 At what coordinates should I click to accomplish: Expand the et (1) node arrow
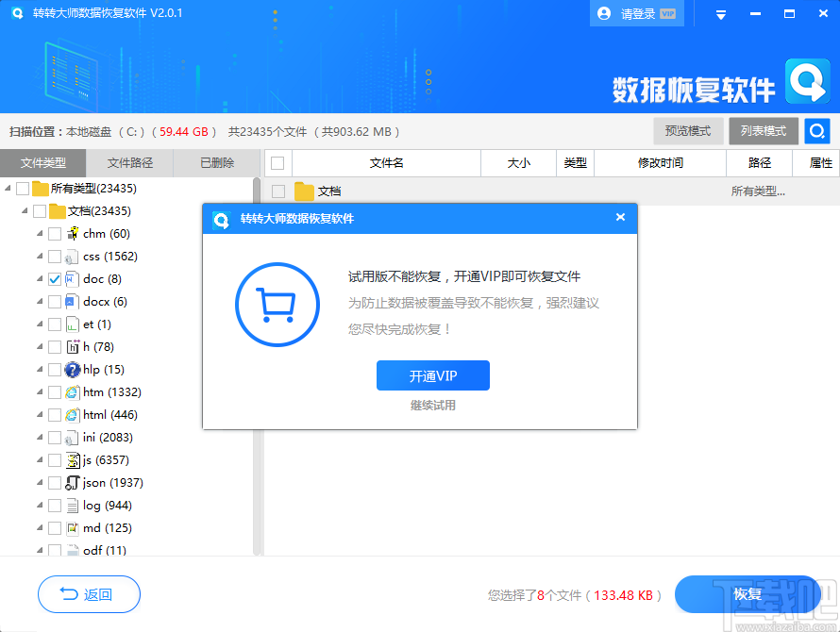pyautogui.click(x=40, y=324)
